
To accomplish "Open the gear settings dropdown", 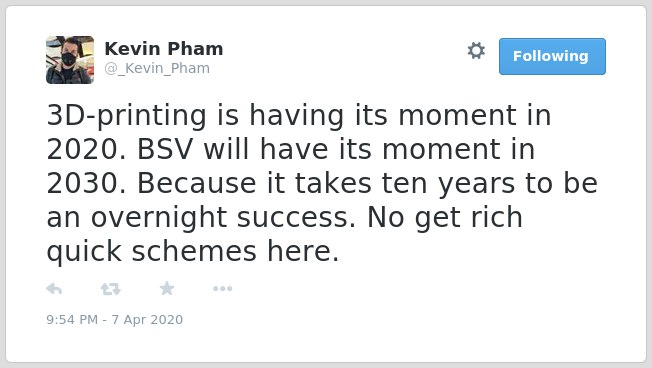I will [x=476, y=51].
